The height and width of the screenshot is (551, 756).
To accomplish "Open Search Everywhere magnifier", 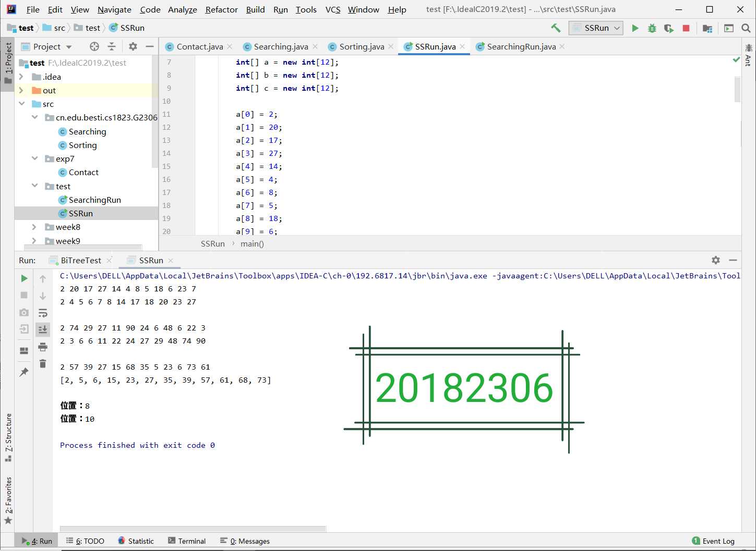I will pyautogui.click(x=746, y=28).
